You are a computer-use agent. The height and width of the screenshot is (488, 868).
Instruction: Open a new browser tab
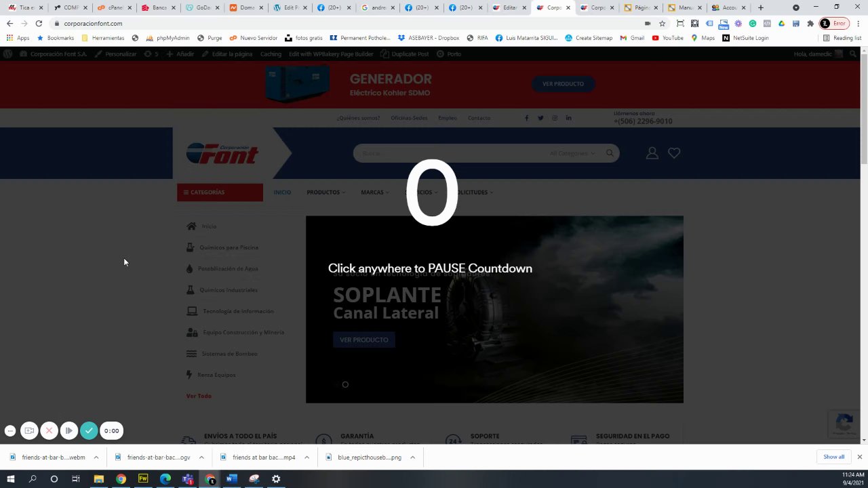(760, 7)
